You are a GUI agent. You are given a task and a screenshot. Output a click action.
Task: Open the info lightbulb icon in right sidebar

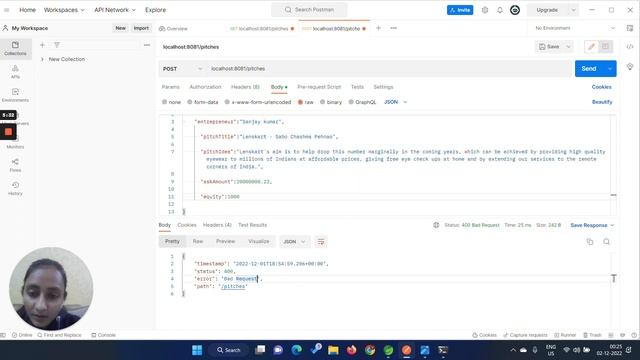tap(630, 67)
